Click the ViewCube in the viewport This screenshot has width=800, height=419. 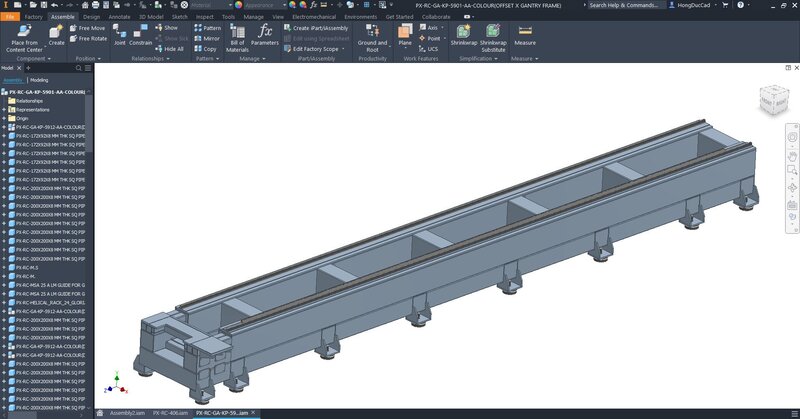[x=771, y=99]
